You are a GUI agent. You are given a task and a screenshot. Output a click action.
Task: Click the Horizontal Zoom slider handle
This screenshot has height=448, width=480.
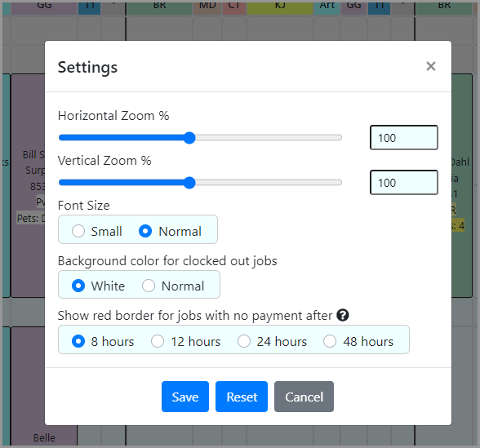(x=189, y=138)
